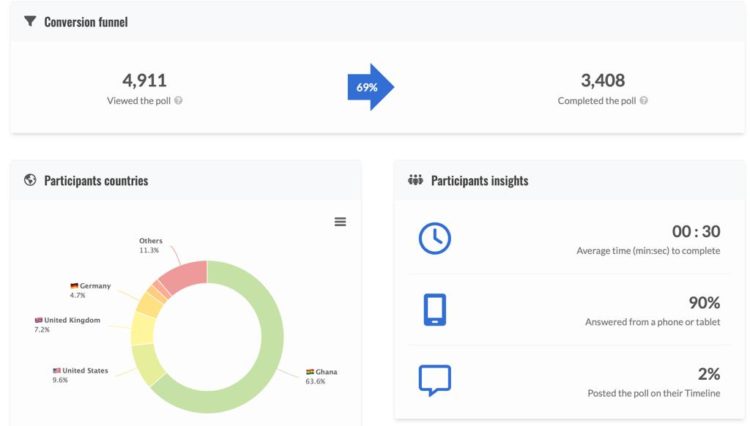Viewport: 750px width, 426px height.
Task: Click the blue 69% conversion arrow
Action: 369,88
